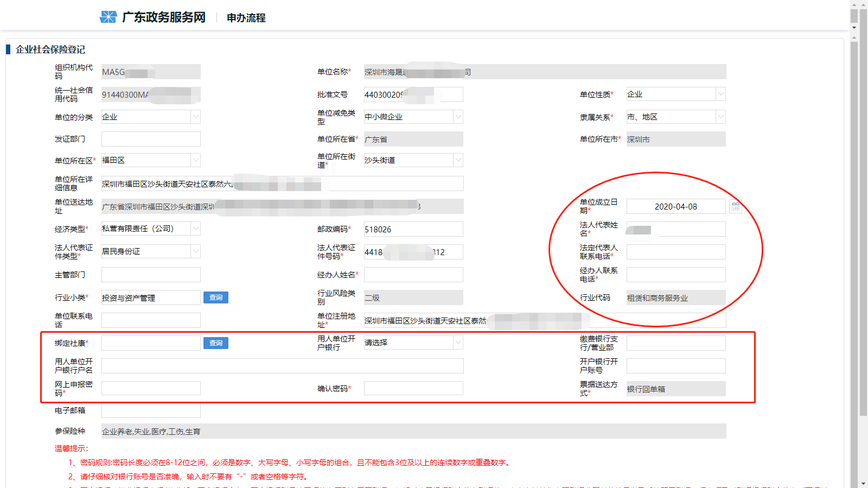868x488 pixels.
Task: Open the 隶属关系 dropdown
Action: [x=720, y=117]
